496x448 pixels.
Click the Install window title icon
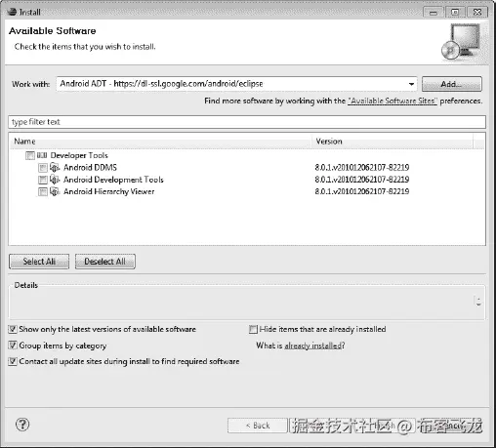click(13, 12)
